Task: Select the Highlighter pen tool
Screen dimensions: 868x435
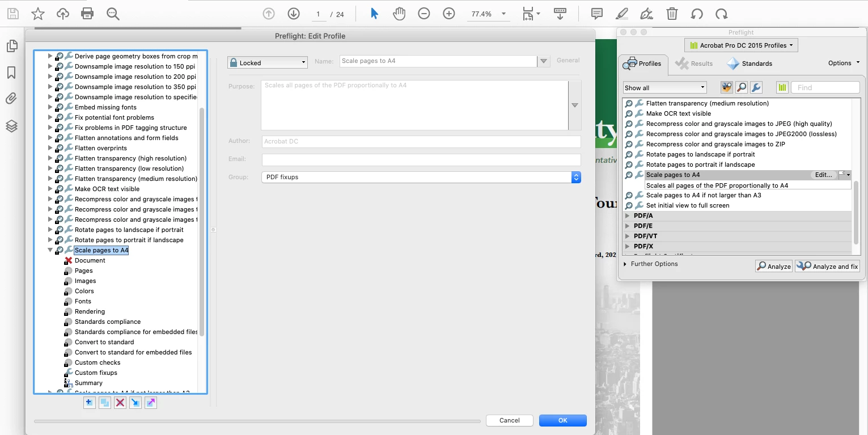Action: coord(622,14)
